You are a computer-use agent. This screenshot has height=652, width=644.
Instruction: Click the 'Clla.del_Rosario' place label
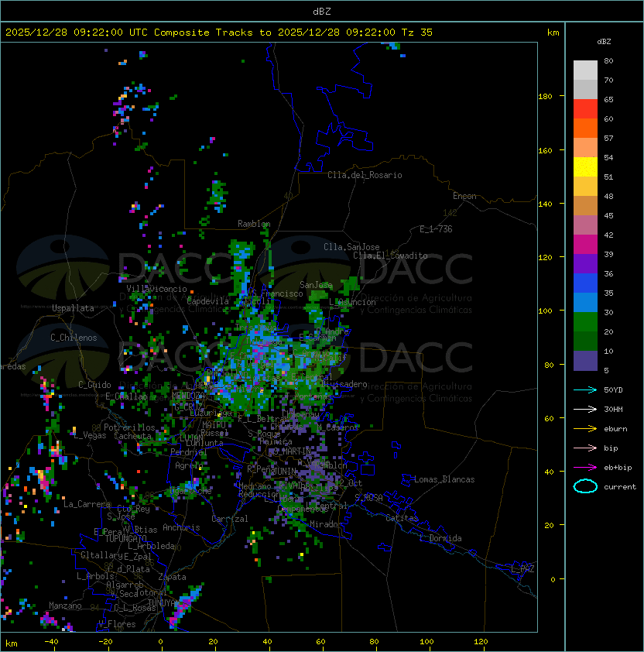365,175
